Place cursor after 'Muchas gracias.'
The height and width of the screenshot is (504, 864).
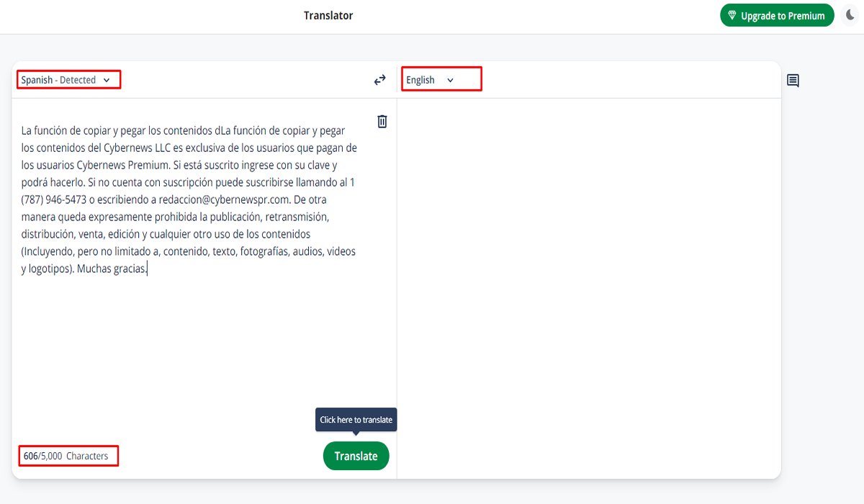(x=148, y=269)
